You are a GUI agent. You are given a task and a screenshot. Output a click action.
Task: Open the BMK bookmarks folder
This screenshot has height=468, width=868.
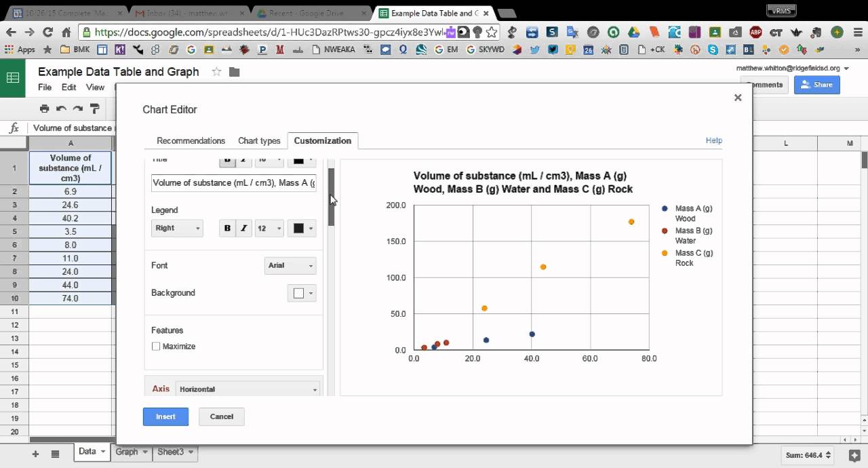pos(75,50)
